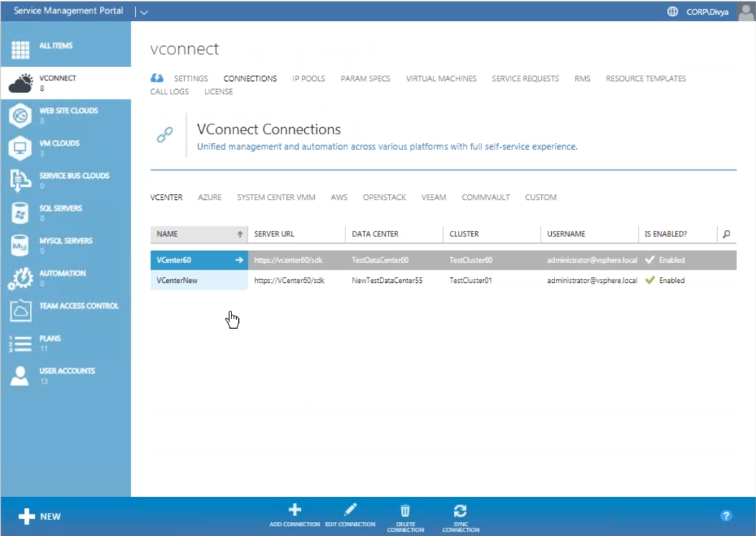Open Team Access Control icon
The height and width of the screenshot is (536, 756).
coord(20,311)
